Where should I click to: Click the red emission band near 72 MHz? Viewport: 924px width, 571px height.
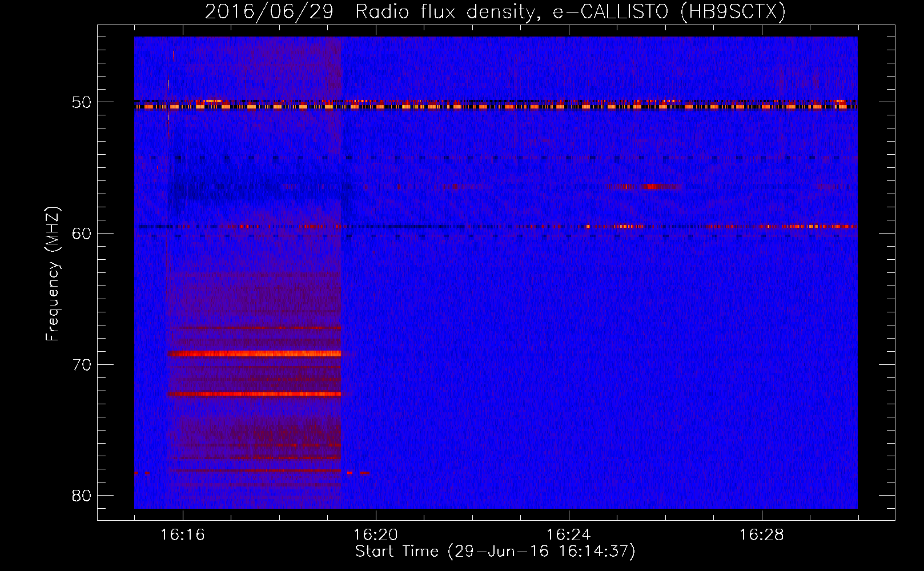tap(254, 394)
